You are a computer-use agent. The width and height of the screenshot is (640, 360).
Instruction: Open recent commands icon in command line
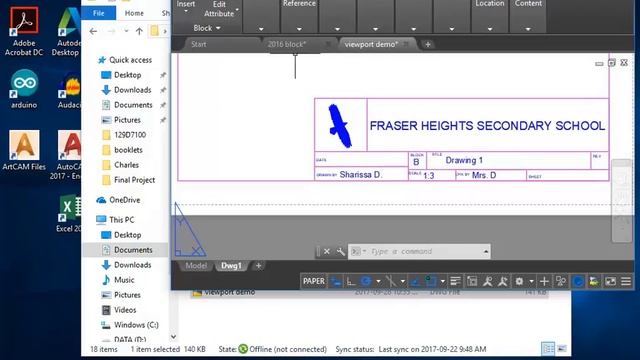(358, 251)
